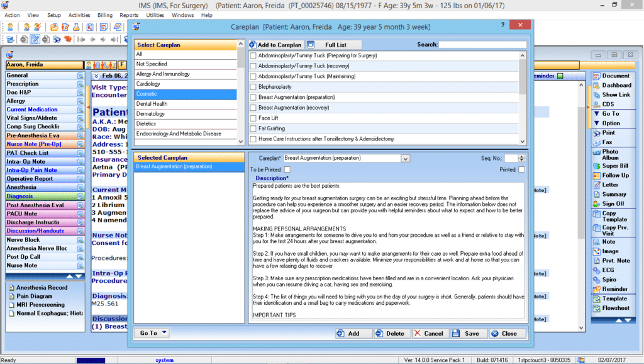The image size is (644, 364).
Task: Launch the Spiro function
Action: coord(609,280)
